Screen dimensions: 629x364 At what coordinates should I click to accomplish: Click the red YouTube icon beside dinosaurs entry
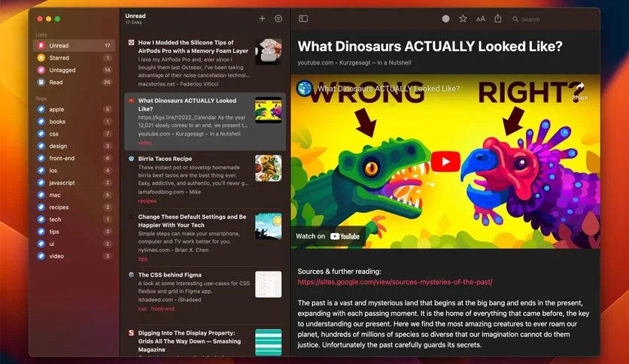coord(131,101)
